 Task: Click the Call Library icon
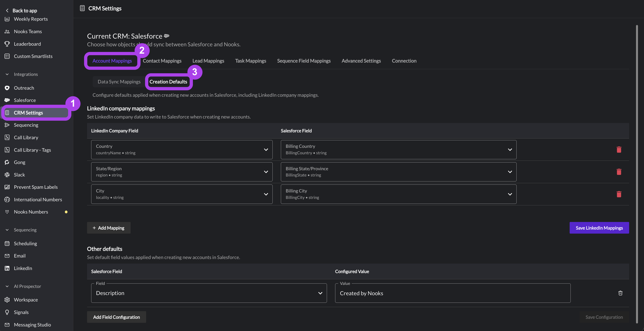click(7, 137)
